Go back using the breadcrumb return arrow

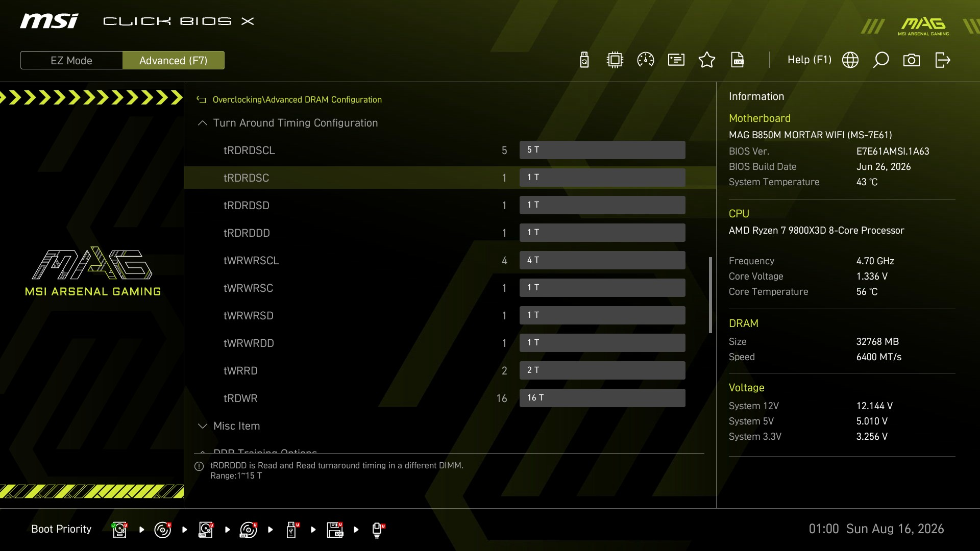201,99
